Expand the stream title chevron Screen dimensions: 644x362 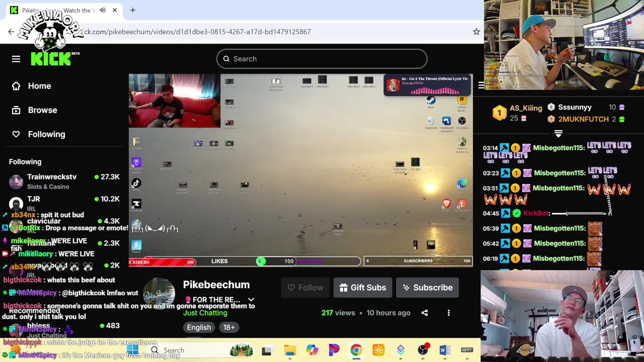click(x=251, y=300)
